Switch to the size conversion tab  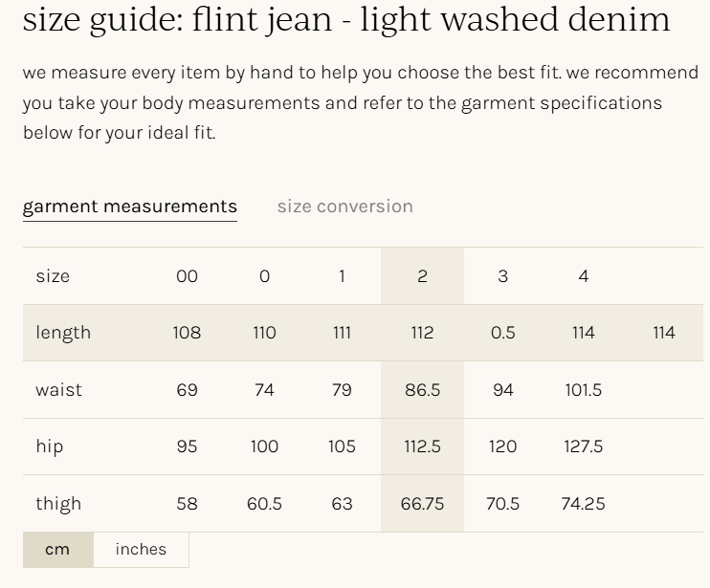tap(344, 207)
